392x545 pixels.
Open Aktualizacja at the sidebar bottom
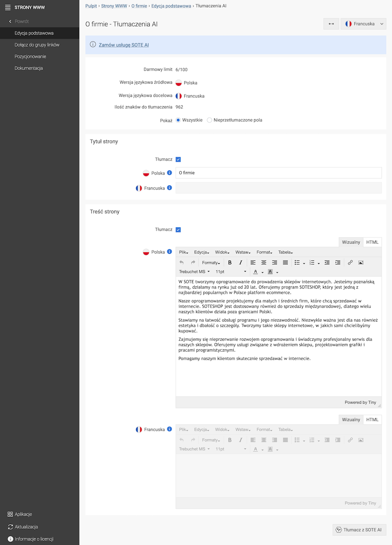click(23, 527)
